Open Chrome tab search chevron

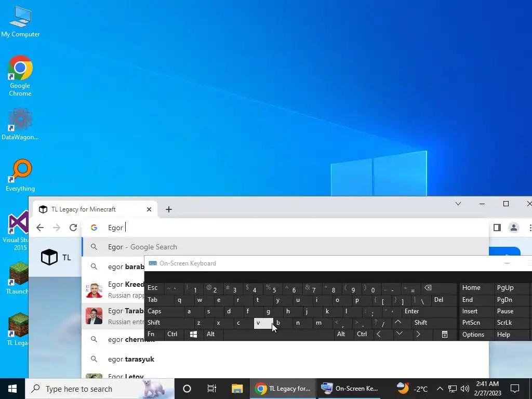[x=458, y=204]
